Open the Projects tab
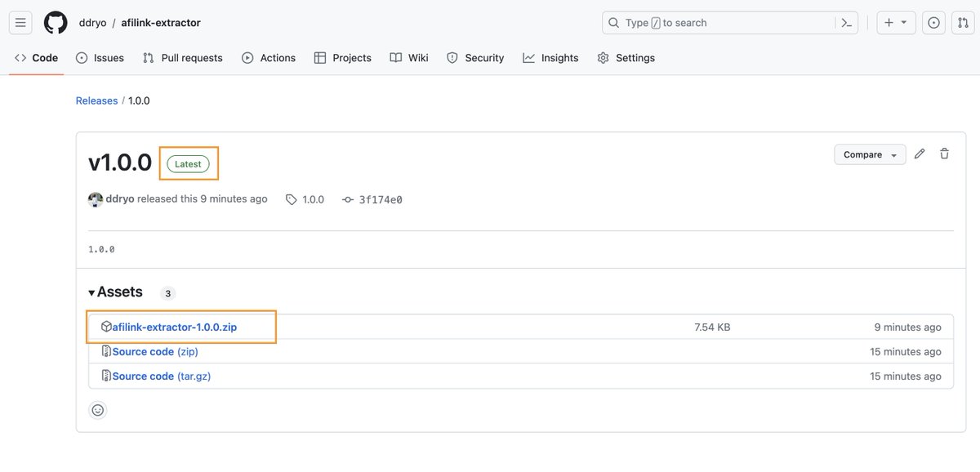Screen dimensions: 980x472 coord(342,58)
